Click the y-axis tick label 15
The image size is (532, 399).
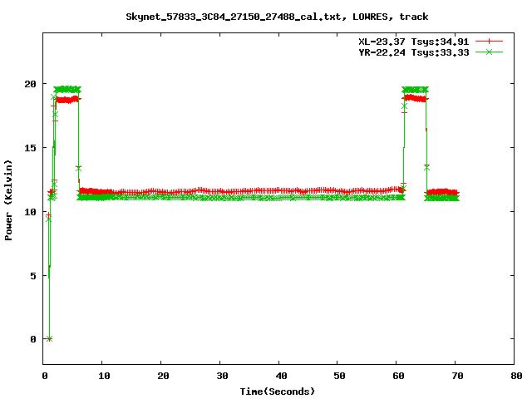[x=30, y=148]
